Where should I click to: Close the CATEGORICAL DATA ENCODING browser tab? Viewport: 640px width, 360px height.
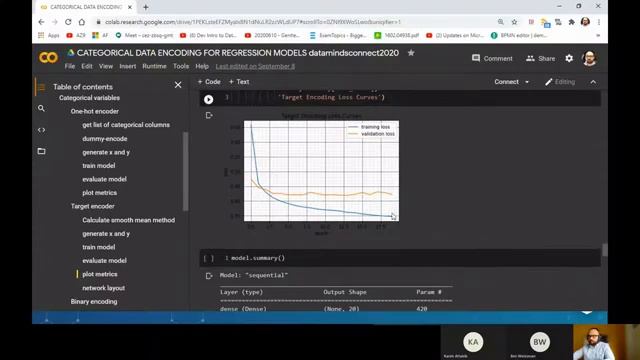click(x=130, y=7)
